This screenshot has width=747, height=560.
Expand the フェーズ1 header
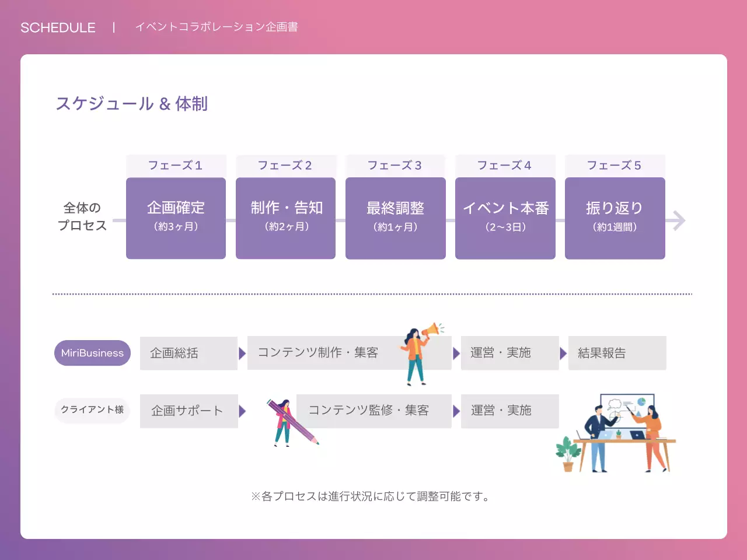(176, 165)
